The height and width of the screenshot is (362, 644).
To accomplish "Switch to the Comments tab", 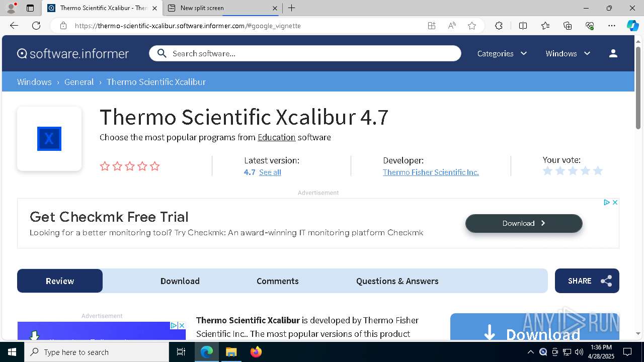I will point(278,281).
